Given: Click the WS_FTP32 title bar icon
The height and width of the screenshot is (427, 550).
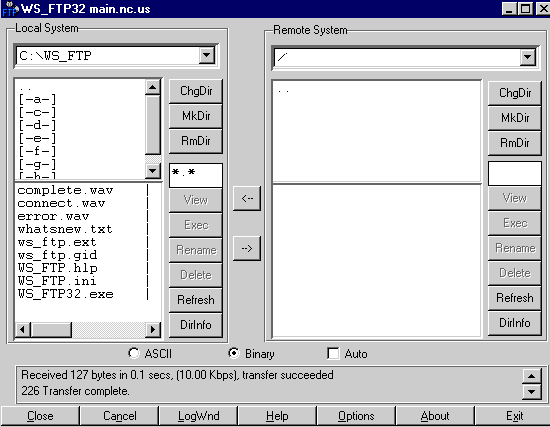Looking at the screenshot, I should pyautogui.click(x=10, y=9).
